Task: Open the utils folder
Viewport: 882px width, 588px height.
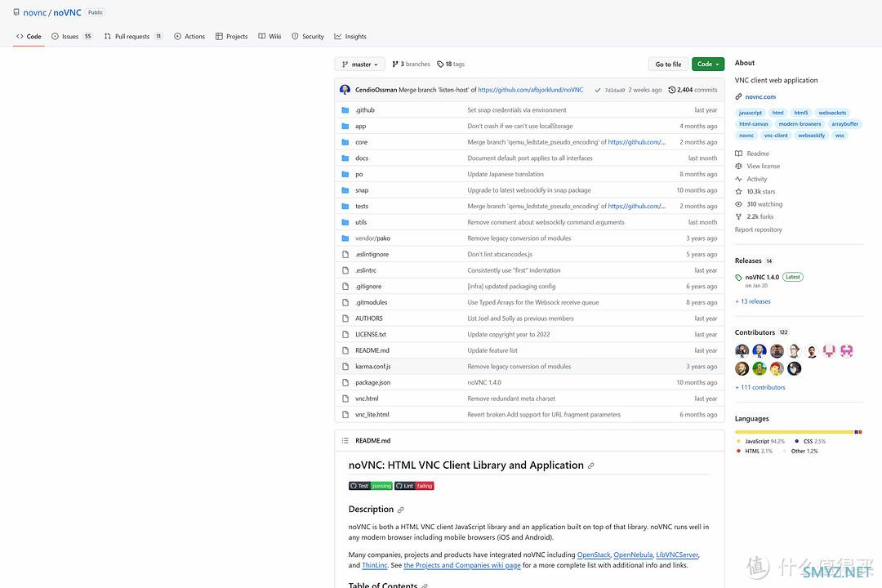Action: 361,222
